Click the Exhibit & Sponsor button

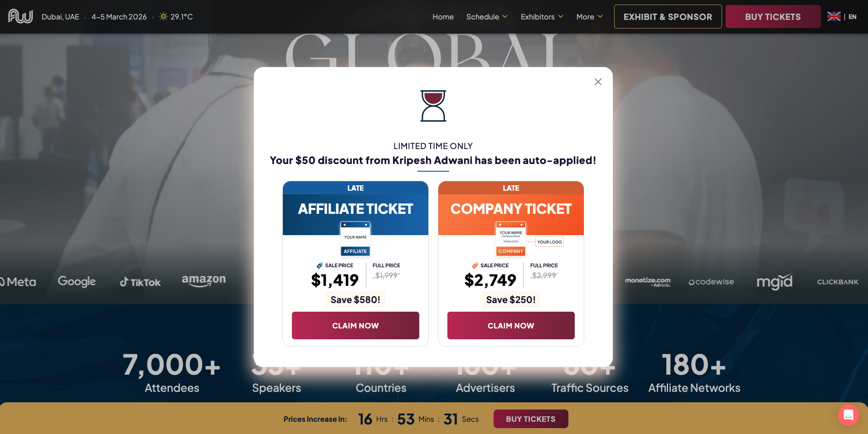tap(668, 17)
